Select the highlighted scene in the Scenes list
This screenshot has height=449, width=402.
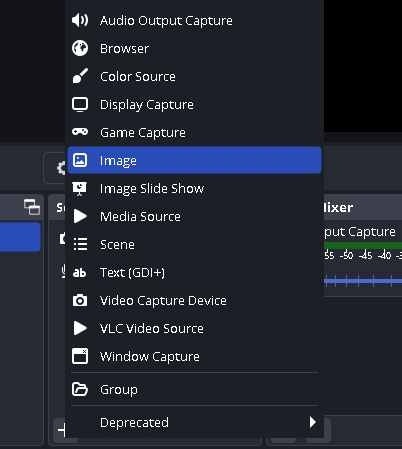coord(20,237)
